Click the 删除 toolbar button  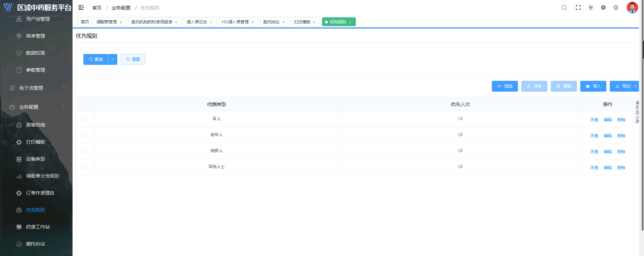564,86
